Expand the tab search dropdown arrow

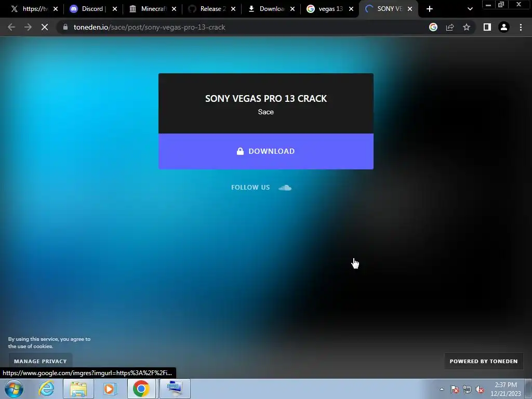click(x=470, y=9)
